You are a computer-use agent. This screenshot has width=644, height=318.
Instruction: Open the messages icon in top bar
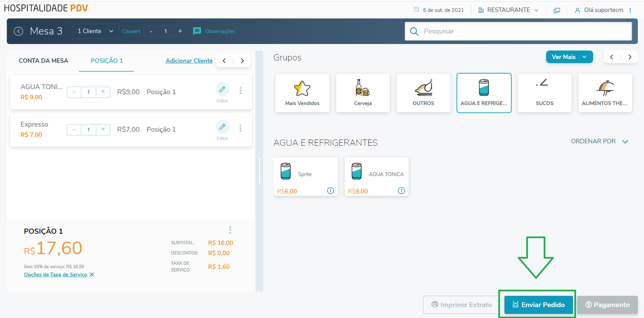[x=557, y=10]
